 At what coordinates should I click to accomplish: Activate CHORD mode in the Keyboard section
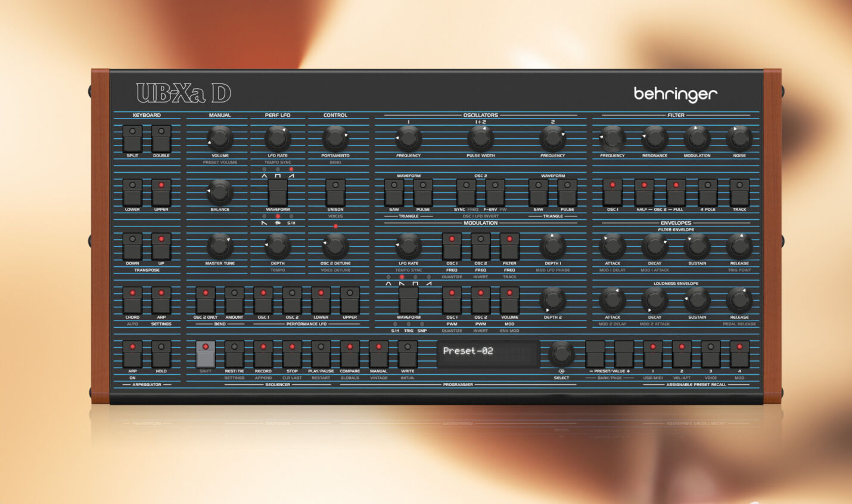[132, 300]
